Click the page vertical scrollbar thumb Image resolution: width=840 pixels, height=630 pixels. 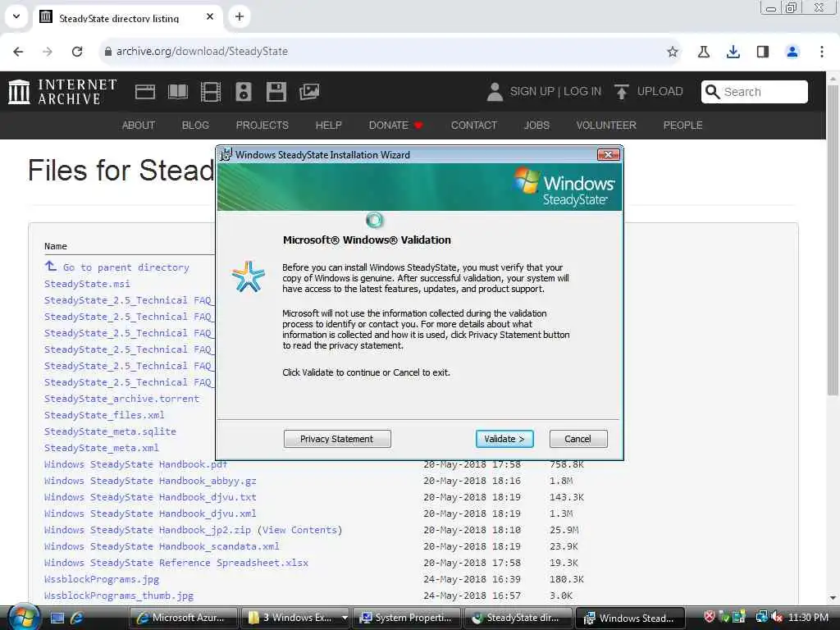coord(832,241)
